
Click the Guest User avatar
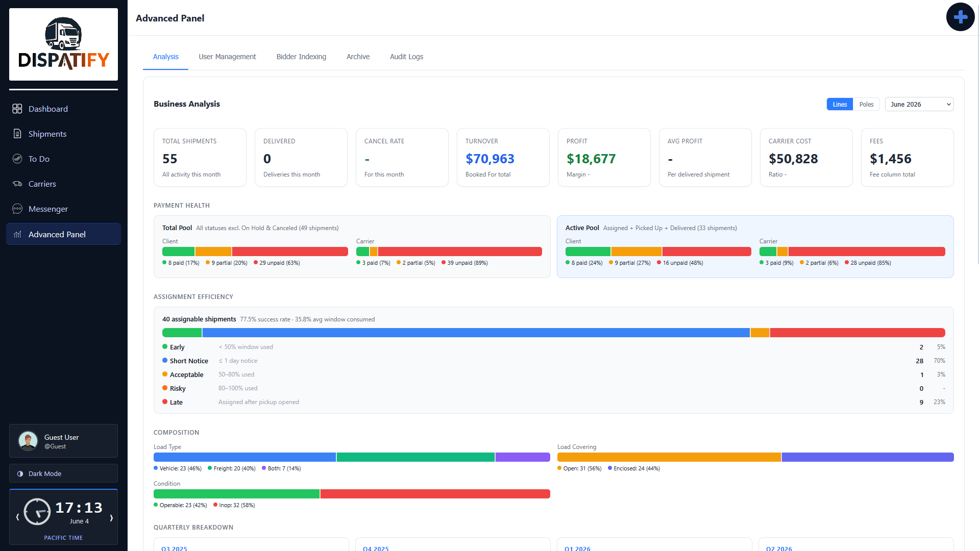28,441
